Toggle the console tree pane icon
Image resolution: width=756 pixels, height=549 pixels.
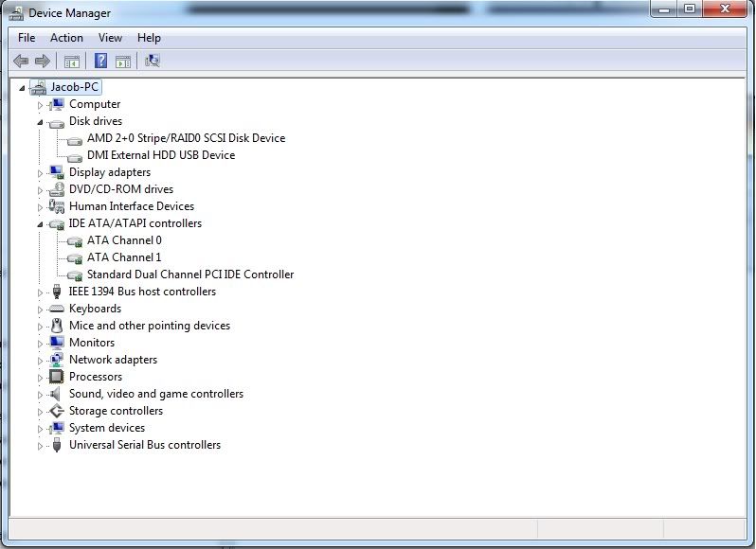[71, 62]
